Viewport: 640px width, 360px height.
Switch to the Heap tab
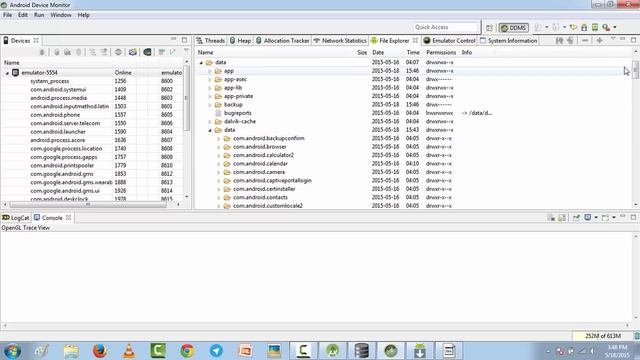tap(240, 40)
